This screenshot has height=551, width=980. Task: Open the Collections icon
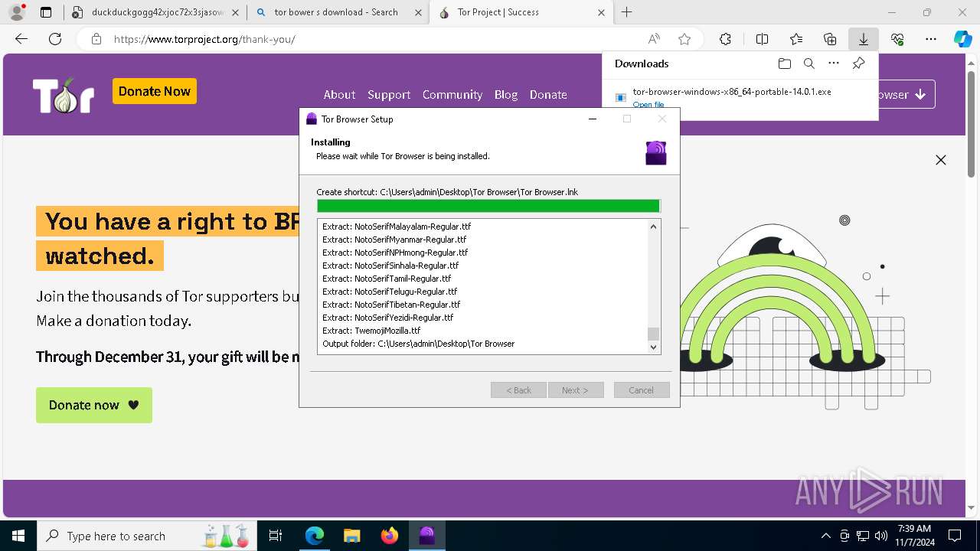coord(830,39)
